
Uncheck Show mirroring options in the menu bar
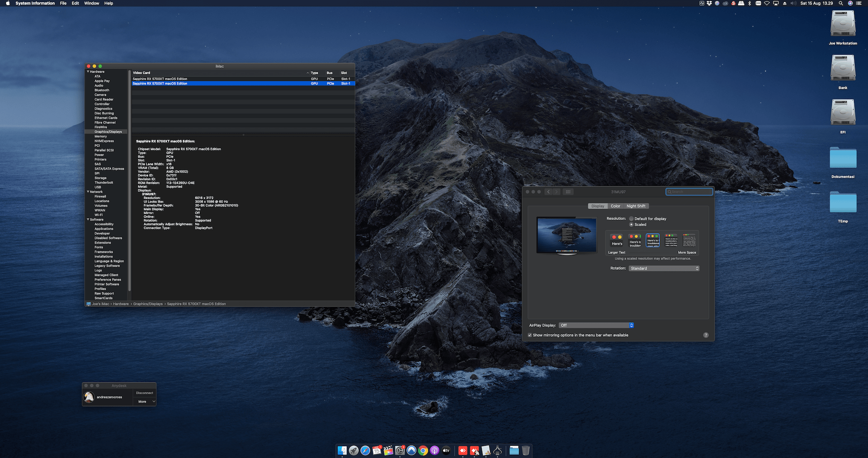[x=530, y=335]
